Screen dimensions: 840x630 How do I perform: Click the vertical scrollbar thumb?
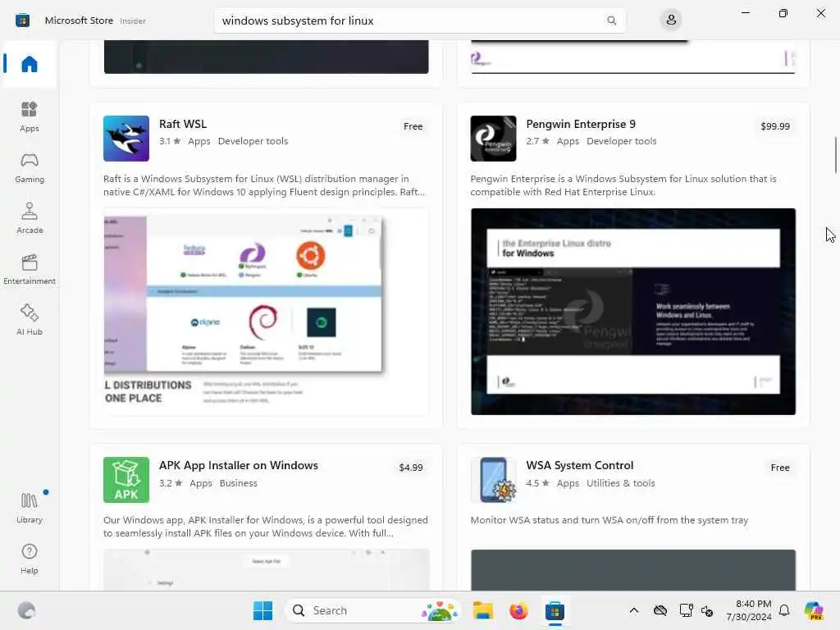835,155
